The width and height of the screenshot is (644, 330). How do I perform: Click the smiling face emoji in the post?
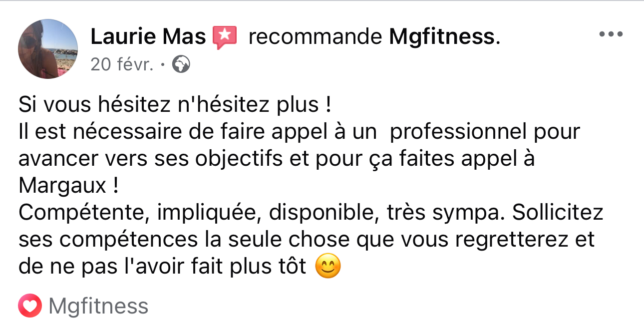pos(328,267)
